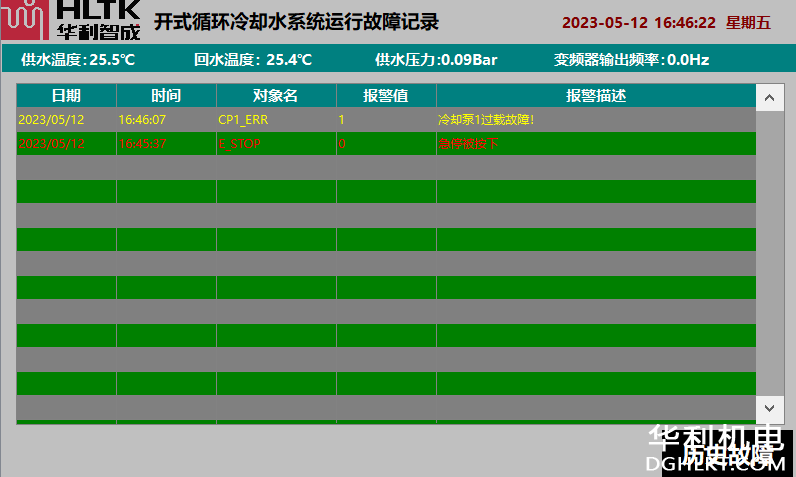Click the 对象名 column header

(276, 96)
